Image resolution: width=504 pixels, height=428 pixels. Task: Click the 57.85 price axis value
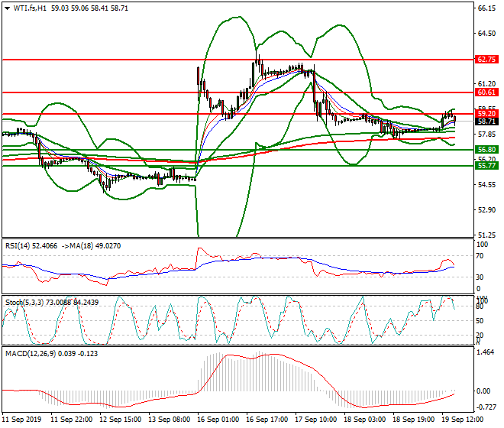(486, 135)
